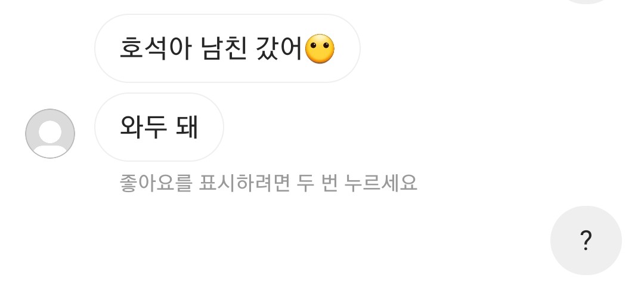Select the '호석아 남친 갔어' message bubble
Viewport: 644px width, 287px height.
click(228, 48)
